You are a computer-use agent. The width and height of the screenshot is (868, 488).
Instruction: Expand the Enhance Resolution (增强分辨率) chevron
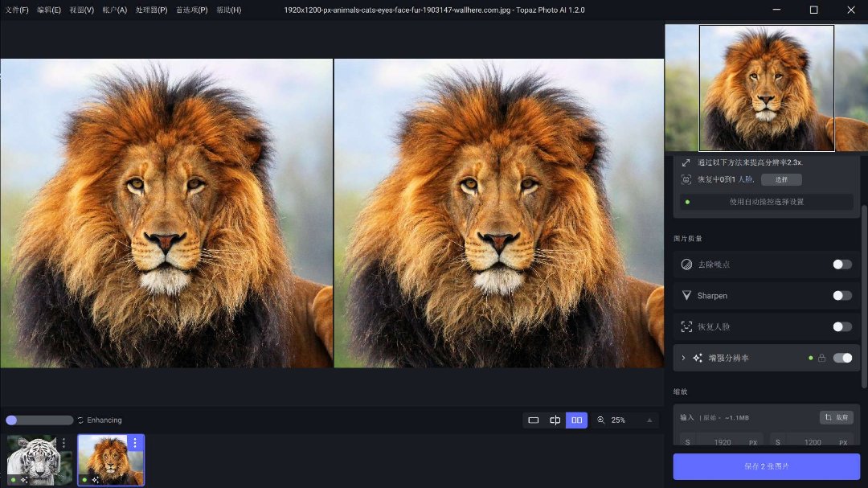[683, 358]
